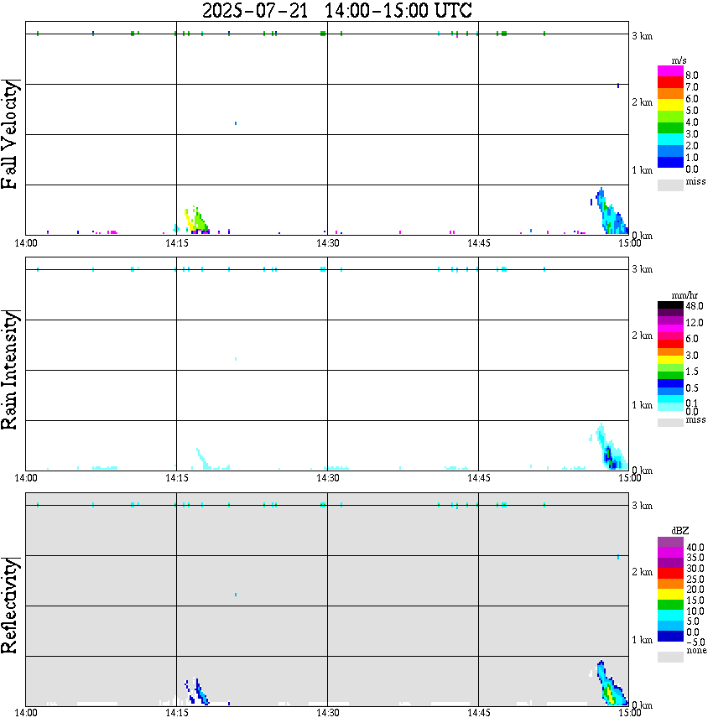Click the 14:45 tick under Reflectivity panel

click(479, 713)
